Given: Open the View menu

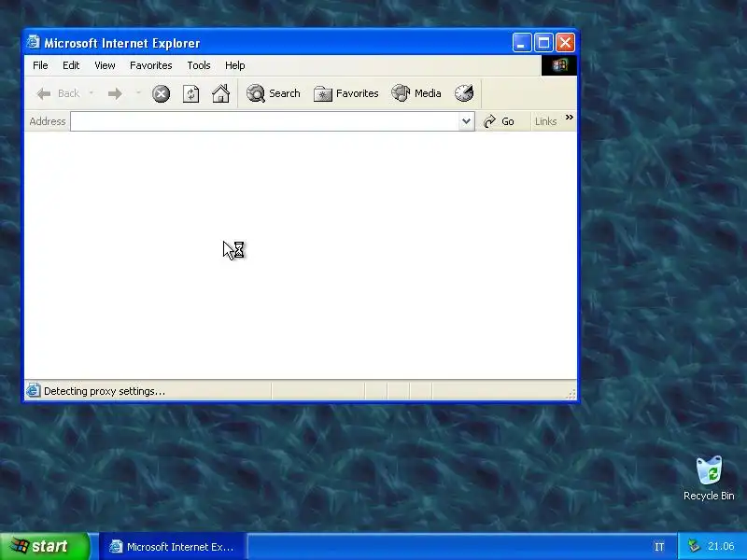Looking at the screenshot, I should (105, 65).
